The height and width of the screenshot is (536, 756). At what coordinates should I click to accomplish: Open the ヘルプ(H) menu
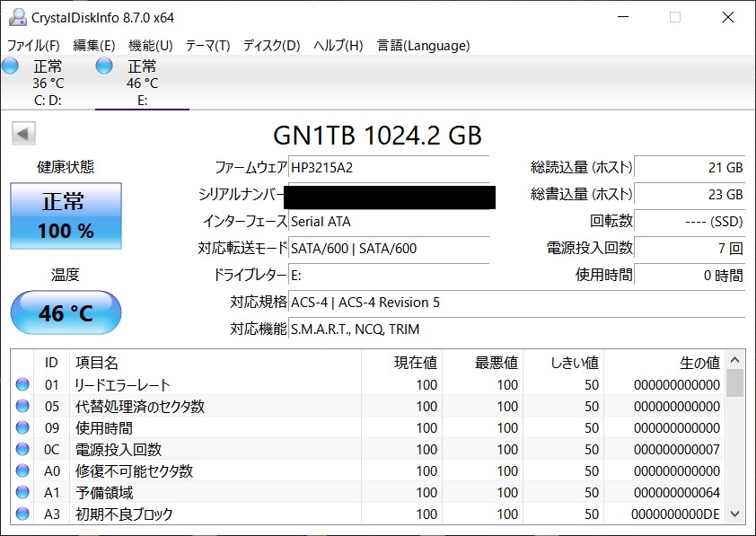338,45
